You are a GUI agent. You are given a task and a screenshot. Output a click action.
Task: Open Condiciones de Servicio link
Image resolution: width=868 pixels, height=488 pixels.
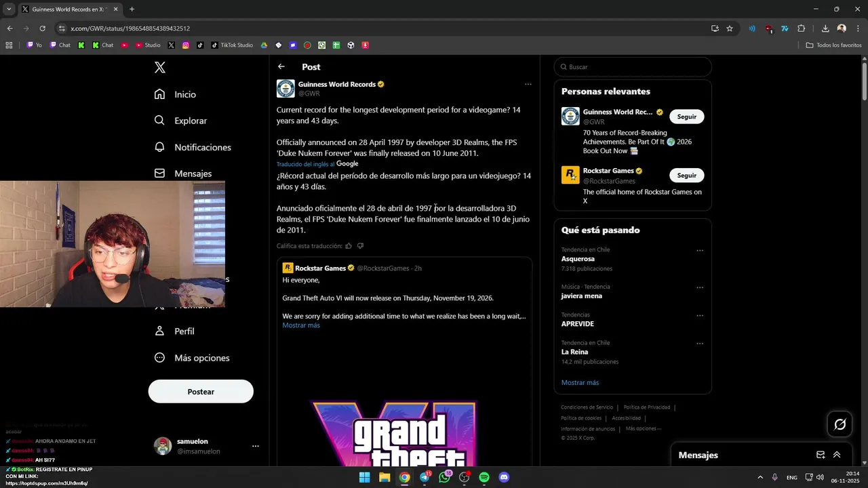click(587, 407)
